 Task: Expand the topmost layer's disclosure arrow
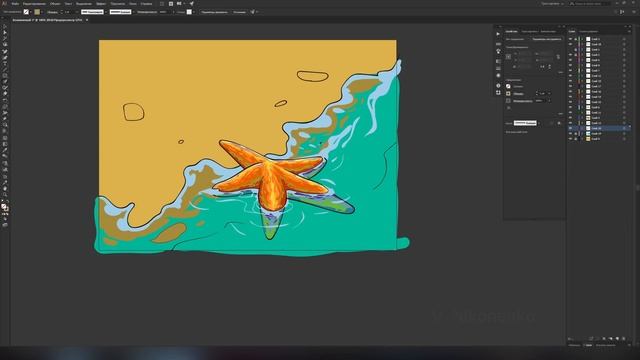pyautogui.click(x=582, y=39)
